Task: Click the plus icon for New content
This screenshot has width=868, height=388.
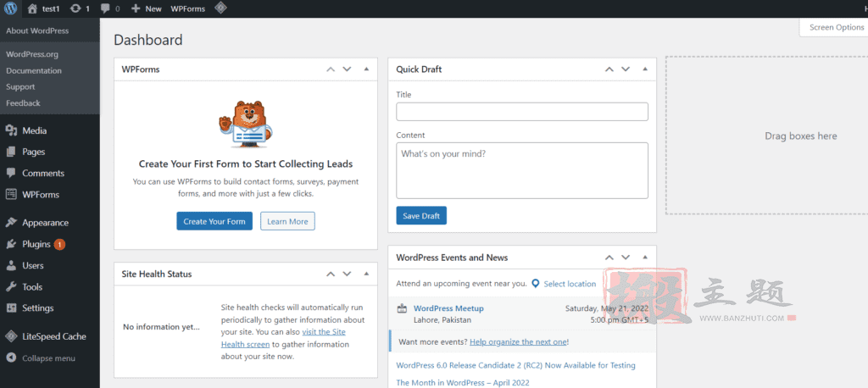Action: 136,8
